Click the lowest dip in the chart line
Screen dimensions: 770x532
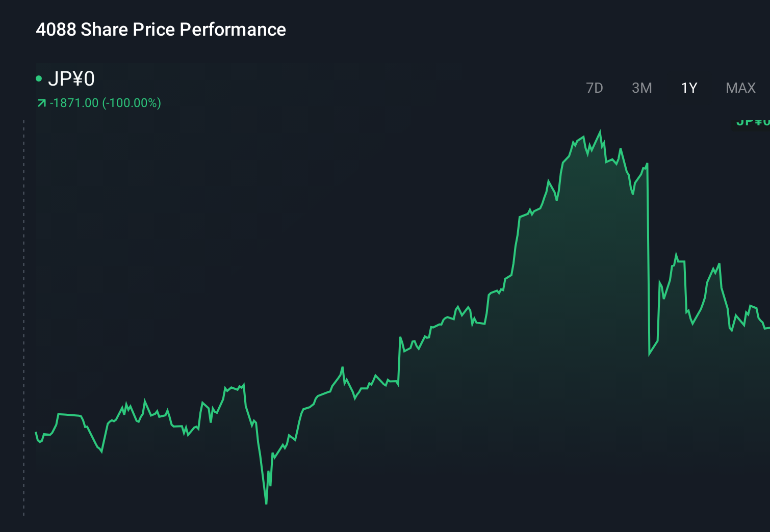[x=266, y=503]
